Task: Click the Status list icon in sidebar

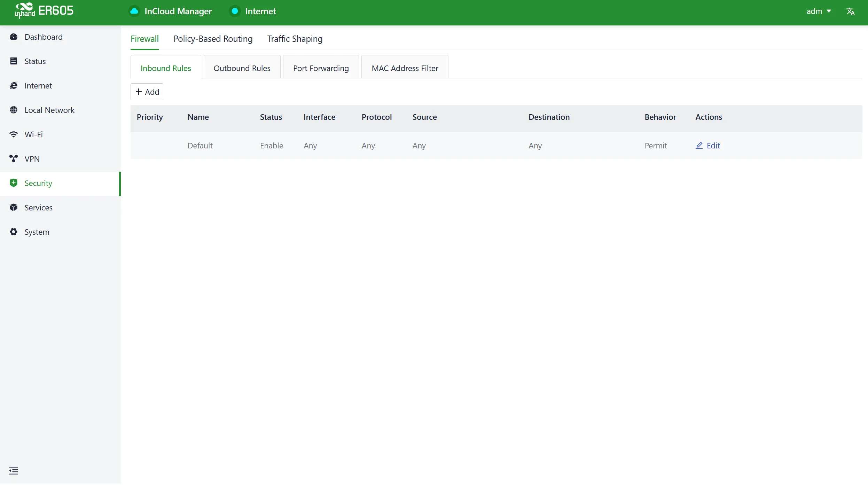Action: (x=14, y=61)
